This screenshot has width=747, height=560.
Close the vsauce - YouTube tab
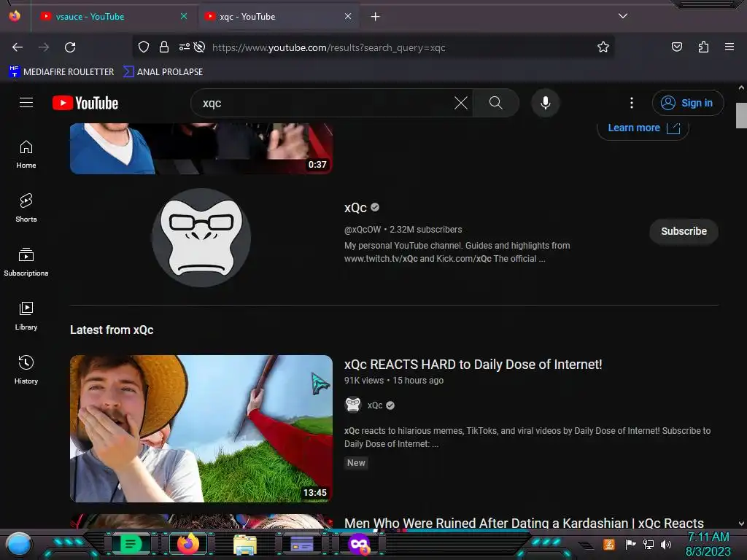[183, 16]
